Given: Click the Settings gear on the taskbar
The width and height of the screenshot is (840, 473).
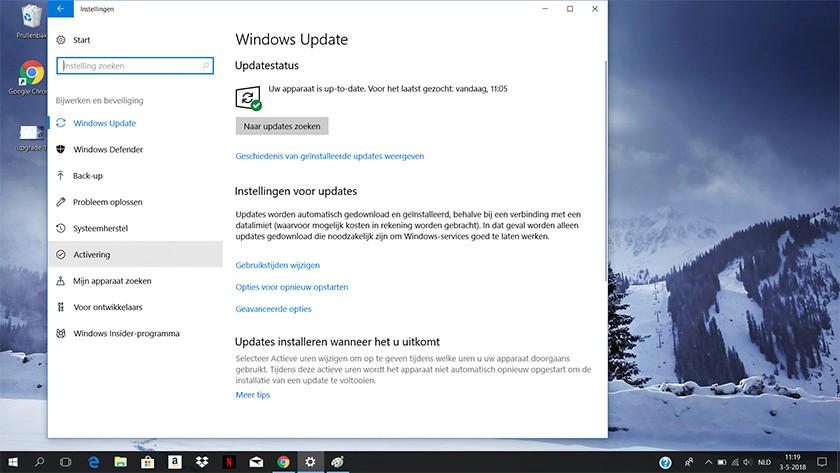Looking at the screenshot, I should tap(310, 462).
